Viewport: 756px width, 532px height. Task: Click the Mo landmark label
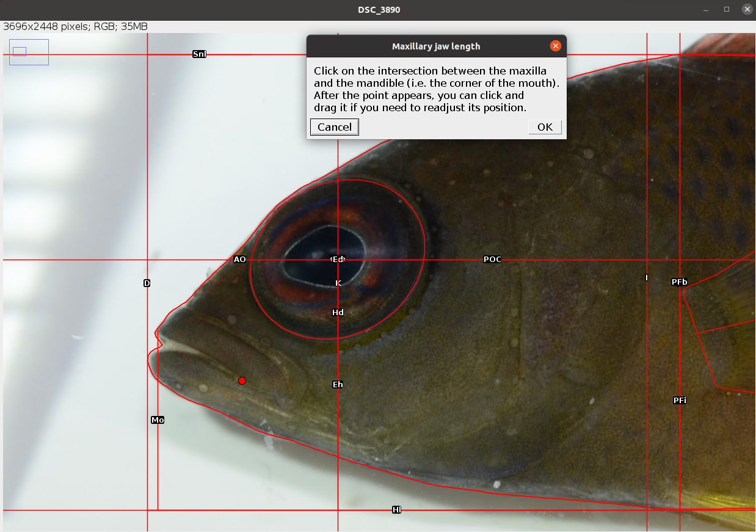click(158, 420)
